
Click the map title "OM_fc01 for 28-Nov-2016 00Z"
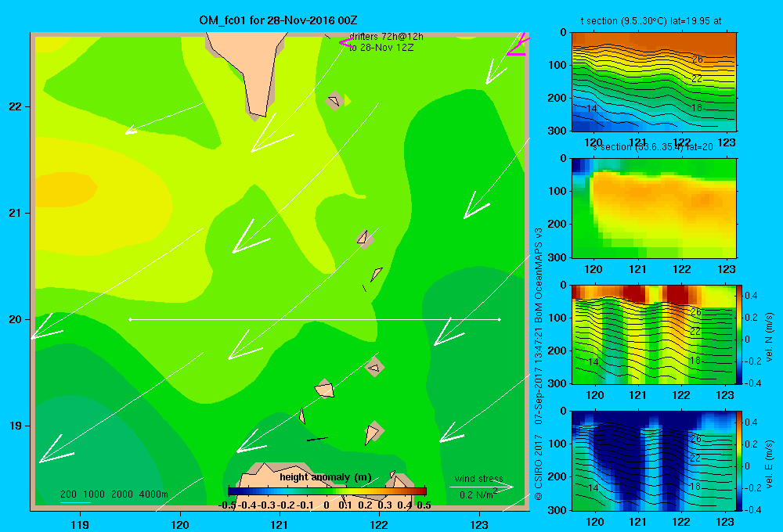click(278, 20)
